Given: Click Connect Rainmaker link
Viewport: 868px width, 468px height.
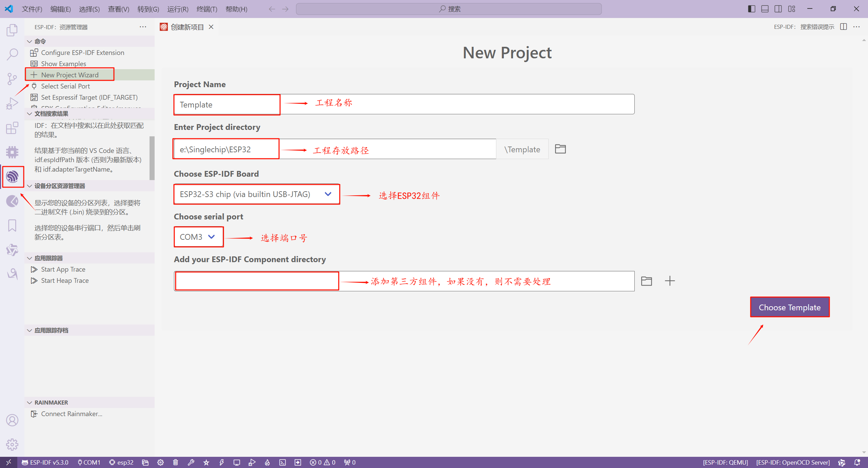Looking at the screenshot, I should coord(72,414).
